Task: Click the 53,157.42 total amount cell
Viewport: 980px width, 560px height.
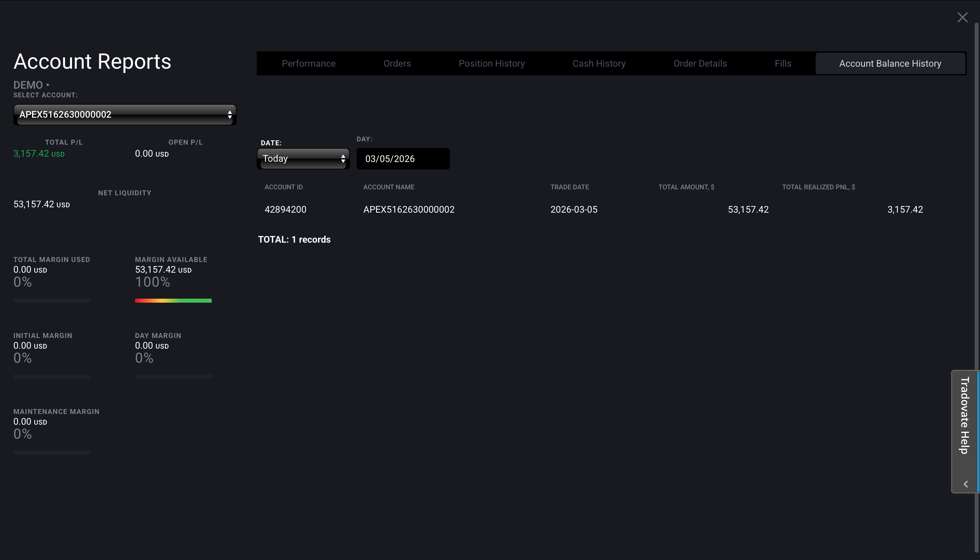Action: click(748, 210)
